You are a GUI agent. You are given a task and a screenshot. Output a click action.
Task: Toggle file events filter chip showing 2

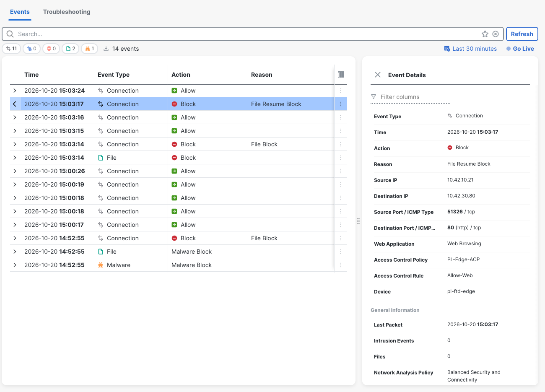[x=70, y=49]
